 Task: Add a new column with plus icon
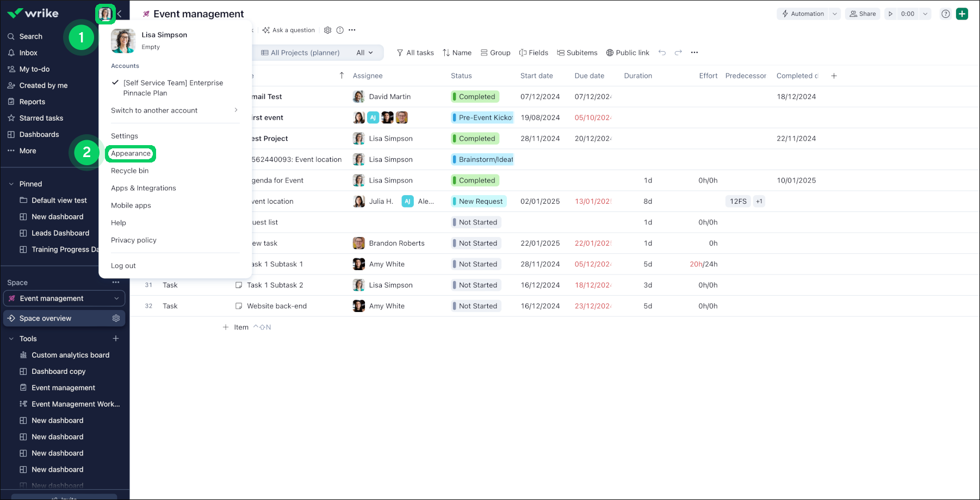tap(834, 76)
